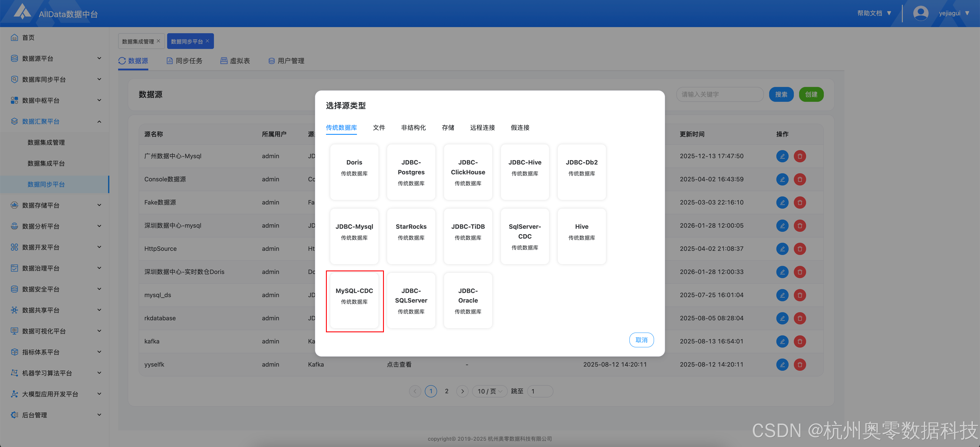Image resolution: width=980 pixels, height=447 pixels.
Task: Click the edit icon for HttpSource row
Action: tap(782, 249)
